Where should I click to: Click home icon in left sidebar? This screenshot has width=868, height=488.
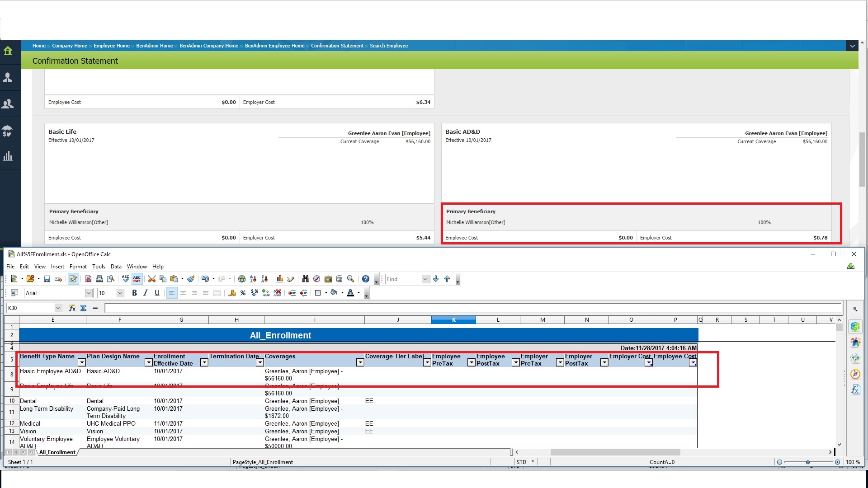8,51
